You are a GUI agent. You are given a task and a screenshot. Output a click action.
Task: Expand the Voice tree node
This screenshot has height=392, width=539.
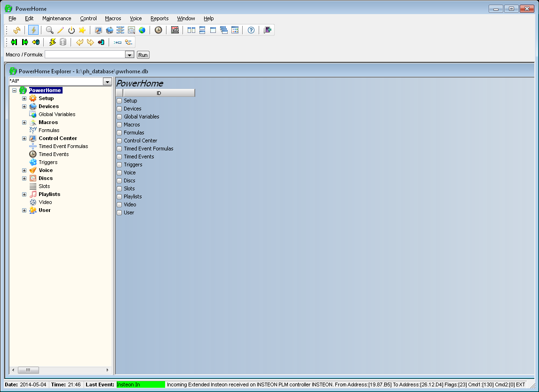tap(24, 171)
